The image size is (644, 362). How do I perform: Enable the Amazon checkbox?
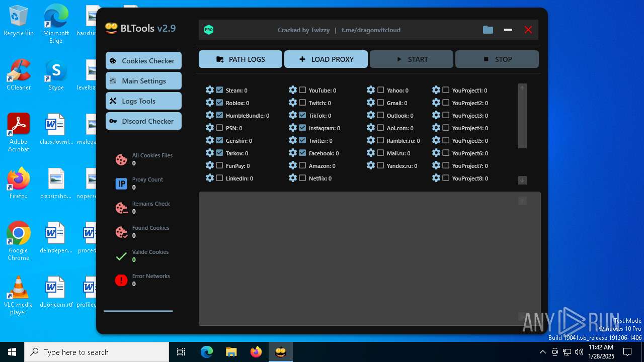coord(302,165)
